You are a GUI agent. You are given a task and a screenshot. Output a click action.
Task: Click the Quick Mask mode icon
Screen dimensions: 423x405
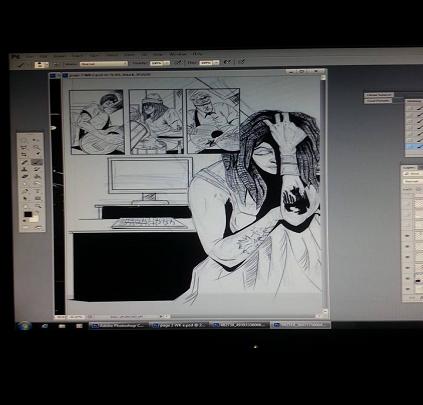click(26, 227)
